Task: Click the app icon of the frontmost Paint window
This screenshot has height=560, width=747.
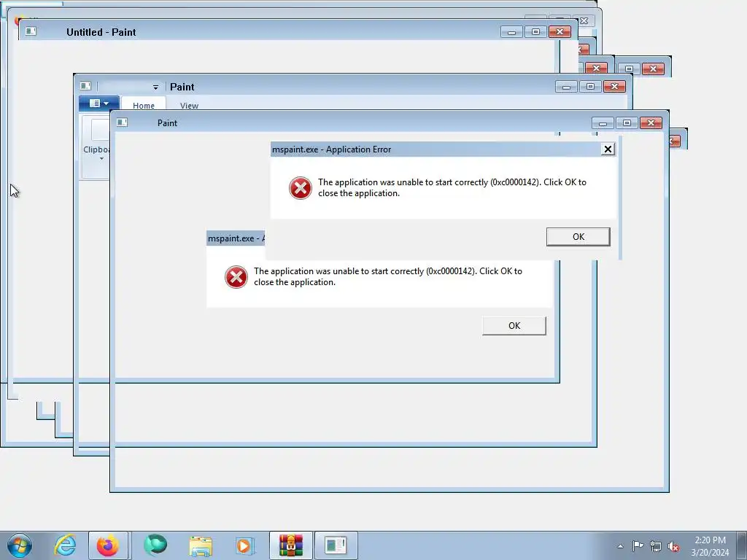Action: (122, 122)
